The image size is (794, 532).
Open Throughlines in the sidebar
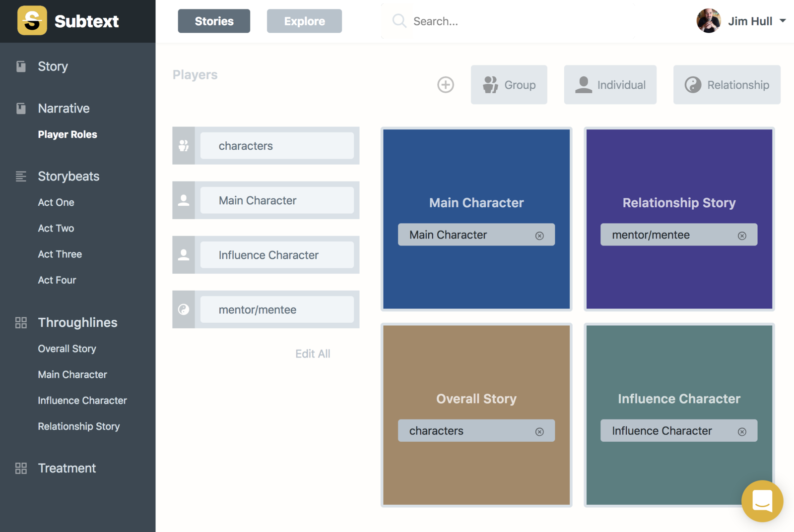(77, 322)
